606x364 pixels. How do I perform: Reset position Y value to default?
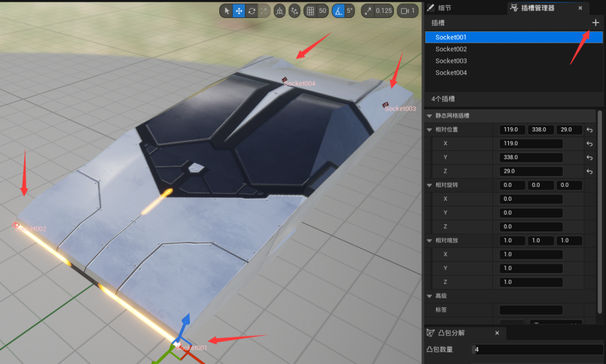[x=589, y=158]
